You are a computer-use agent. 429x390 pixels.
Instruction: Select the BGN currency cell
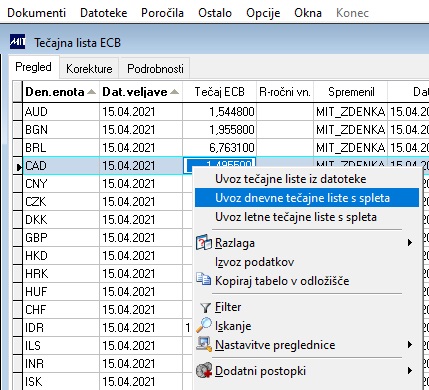61,130
